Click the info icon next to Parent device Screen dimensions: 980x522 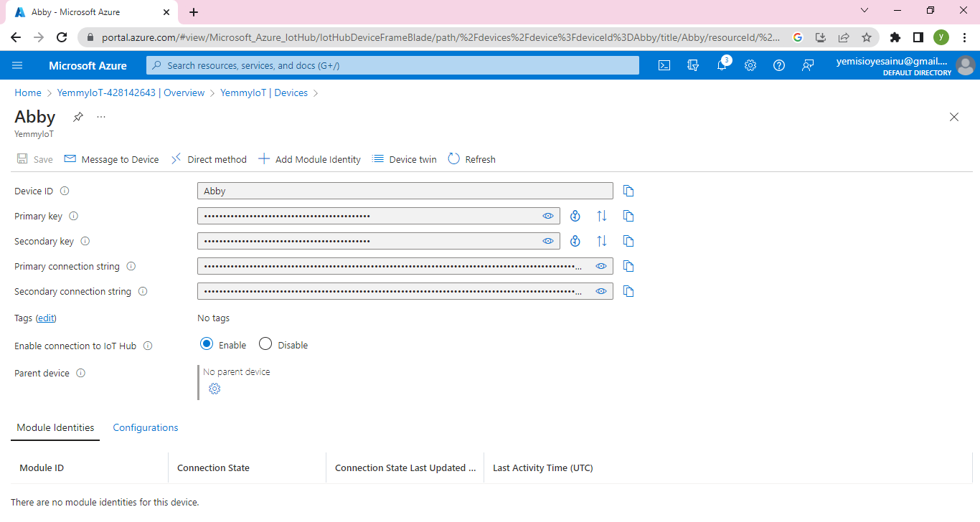point(81,373)
